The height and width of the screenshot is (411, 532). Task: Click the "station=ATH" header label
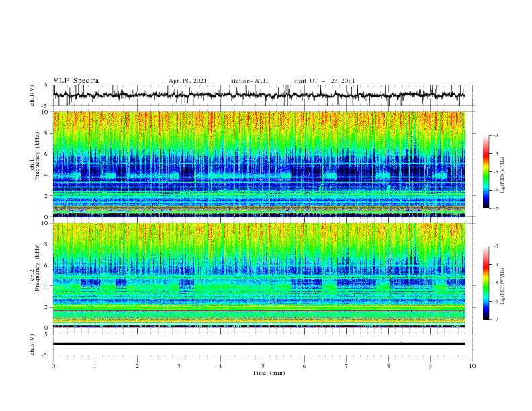(x=249, y=81)
